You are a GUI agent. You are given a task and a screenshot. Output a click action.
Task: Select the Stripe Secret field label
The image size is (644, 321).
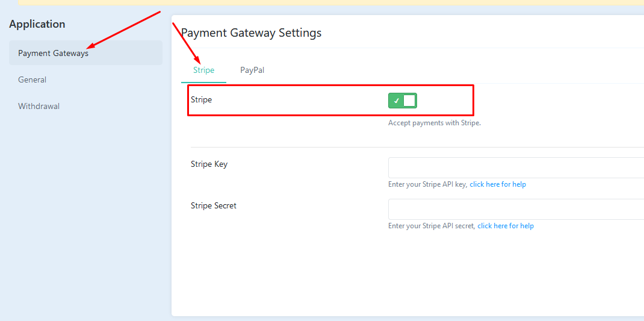point(214,205)
